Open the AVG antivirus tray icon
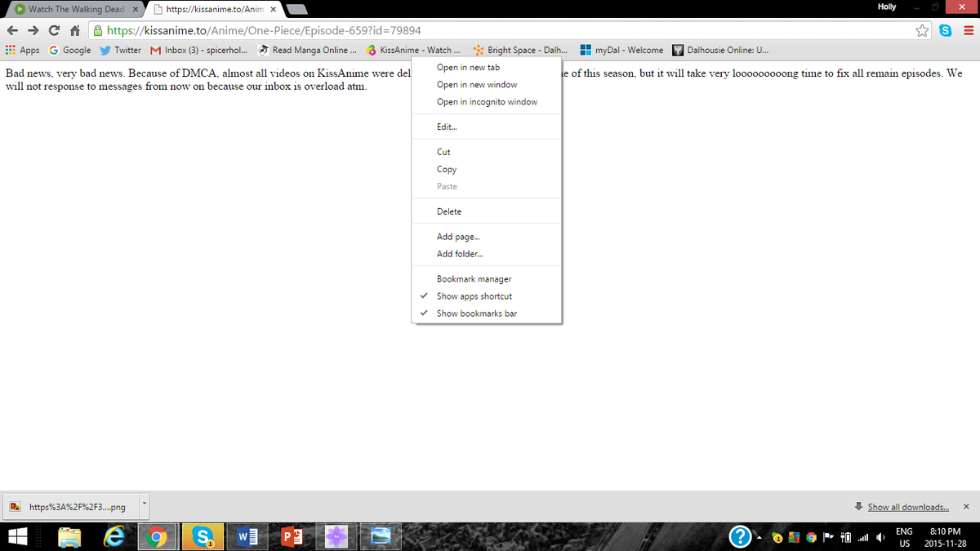This screenshot has width=980, height=551. pos(794,538)
